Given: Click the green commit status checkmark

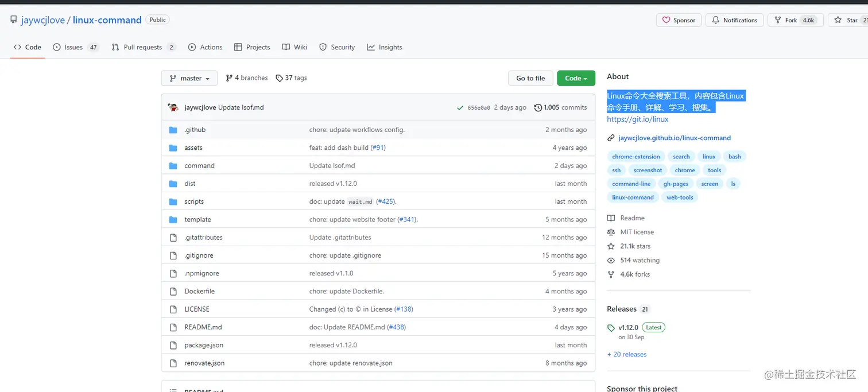Looking at the screenshot, I should 460,107.
